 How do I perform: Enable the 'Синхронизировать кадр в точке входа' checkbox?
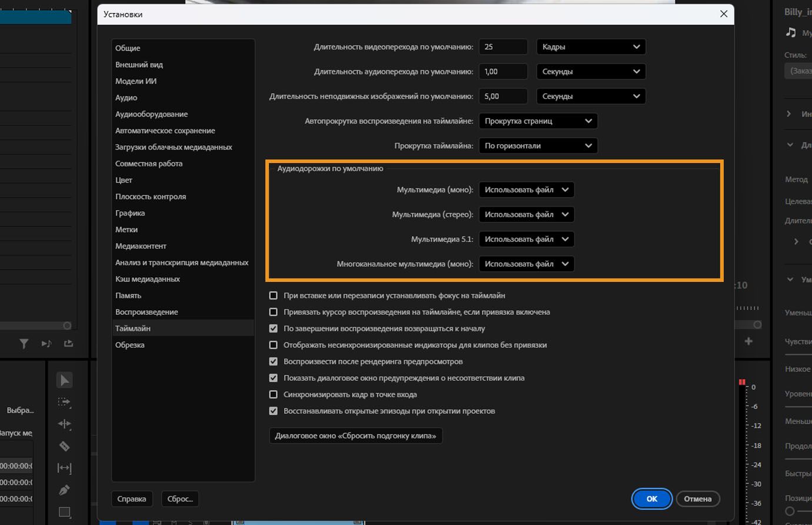pos(274,394)
